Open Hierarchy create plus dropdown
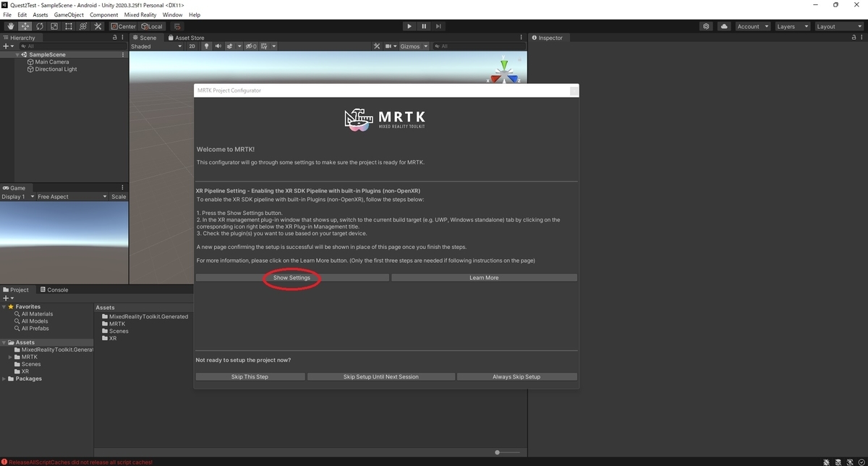Screen dimensions: 868x466 pyautogui.click(x=8, y=46)
